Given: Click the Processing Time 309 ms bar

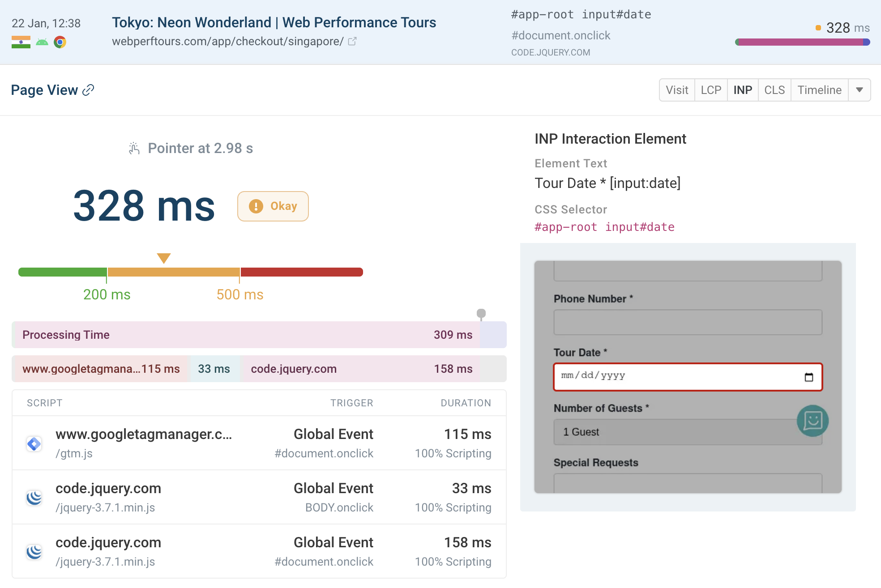Looking at the screenshot, I should 246,335.
